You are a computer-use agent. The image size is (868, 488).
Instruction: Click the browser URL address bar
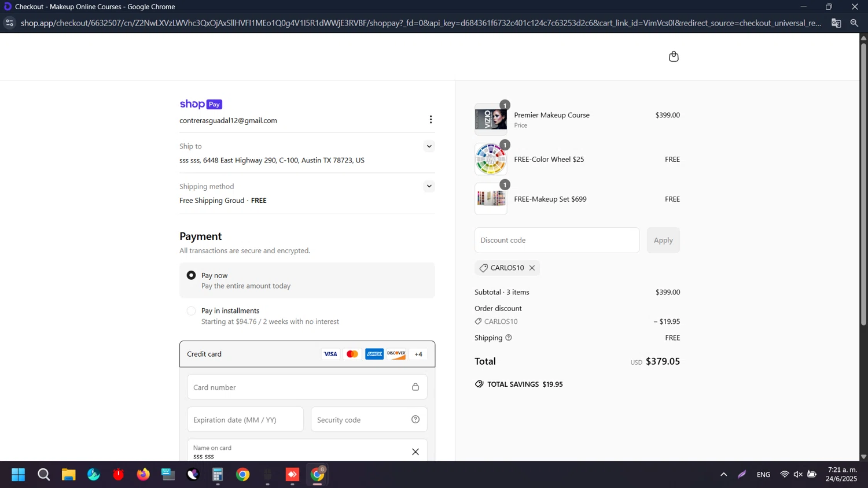(x=421, y=23)
